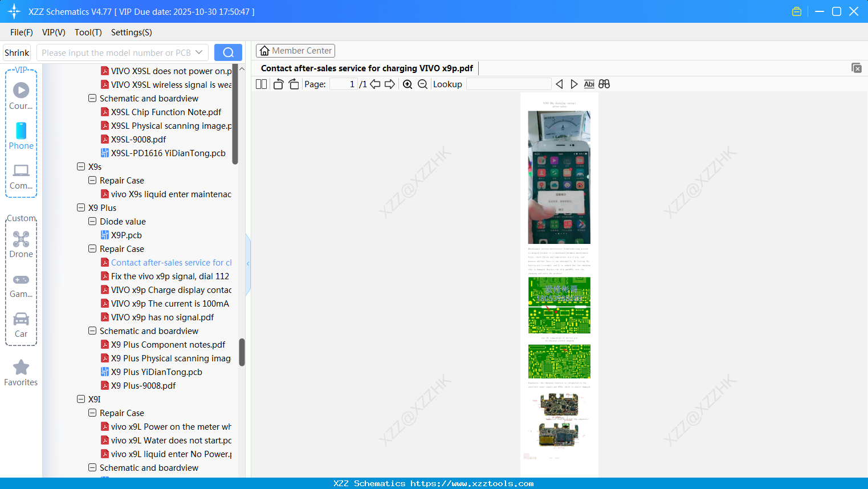This screenshot has width=868, height=489.
Task: Collapse the X9 Plus tree node
Action: tap(81, 208)
